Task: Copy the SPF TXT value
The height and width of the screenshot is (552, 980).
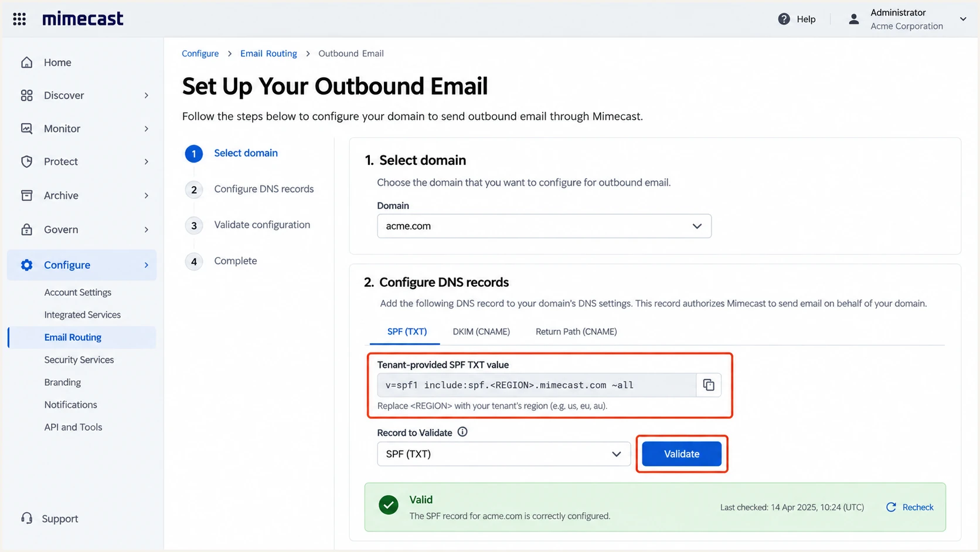Action: tap(709, 385)
